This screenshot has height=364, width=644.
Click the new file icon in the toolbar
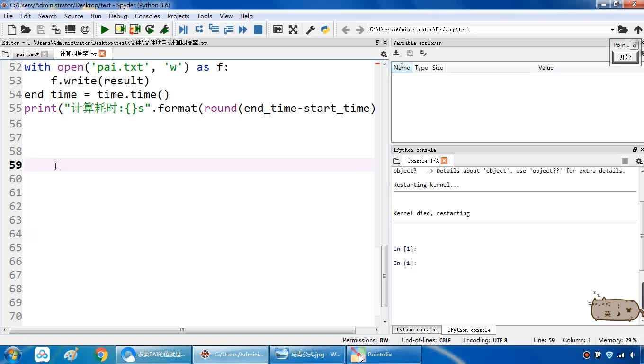12,30
